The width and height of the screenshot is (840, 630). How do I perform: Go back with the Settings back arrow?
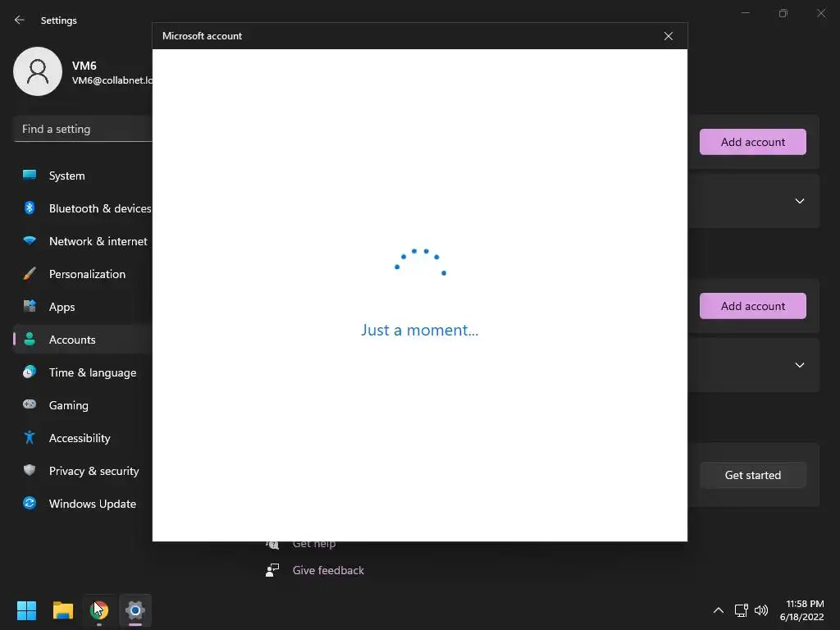(x=20, y=20)
